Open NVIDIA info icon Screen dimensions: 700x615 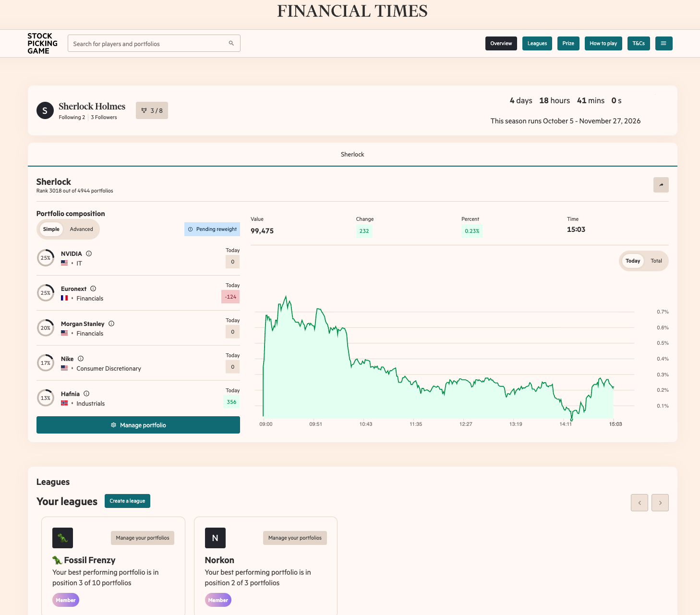[x=89, y=253]
